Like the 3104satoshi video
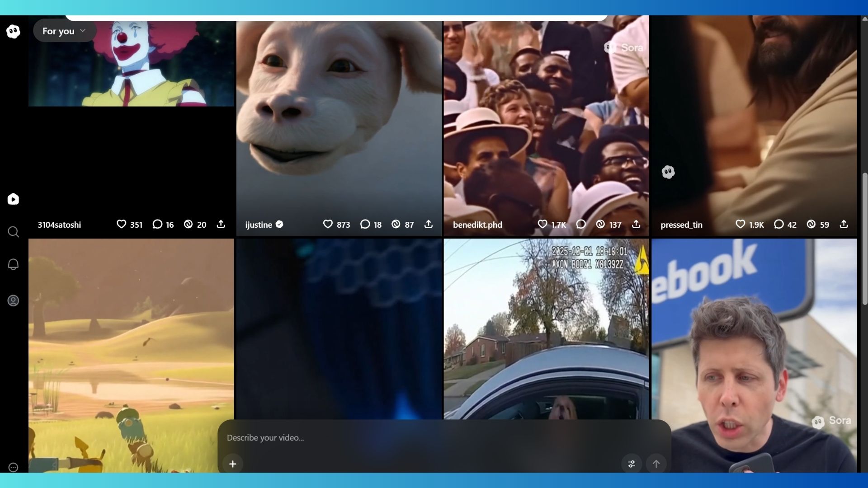This screenshot has height=488, width=868. [x=121, y=224]
